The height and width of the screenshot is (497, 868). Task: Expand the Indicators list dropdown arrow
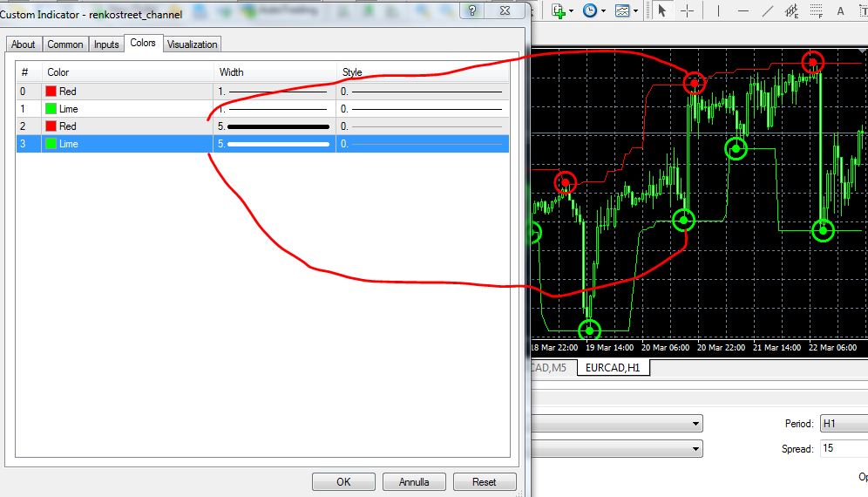click(x=572, y=10)
